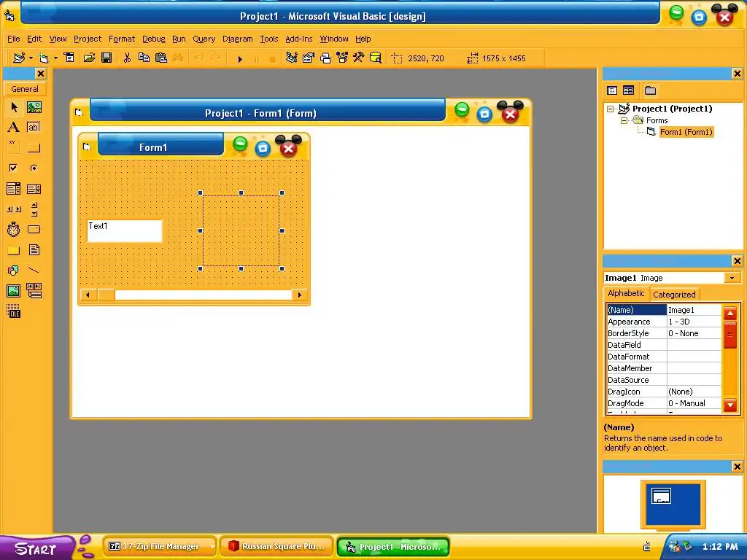Click right arrow of form's horizontal scrollbar
This screenshot has height=560, width=747.
pos(299,295)
